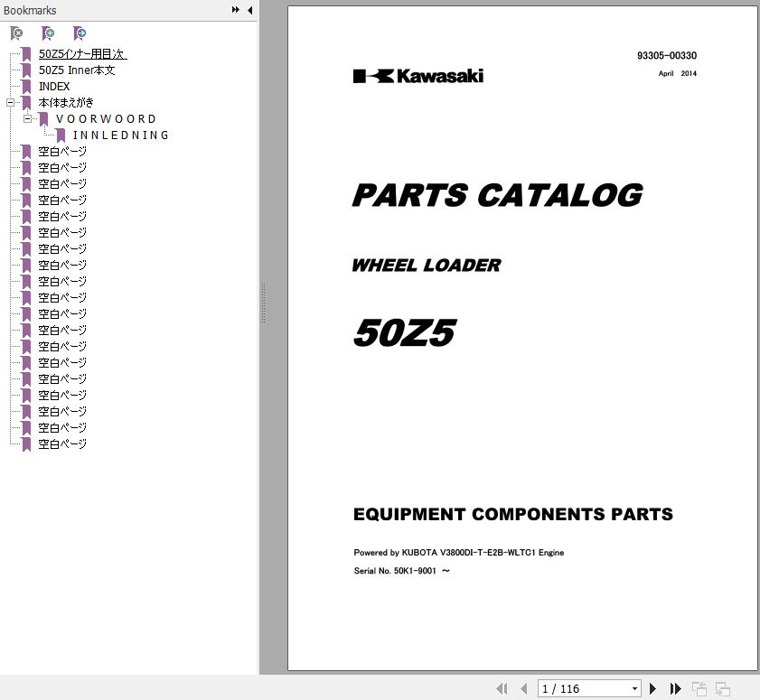
Task: Collapse the Bookmarks panel with the left triangle
Action: pyautogui.click(x=250, y=10)
